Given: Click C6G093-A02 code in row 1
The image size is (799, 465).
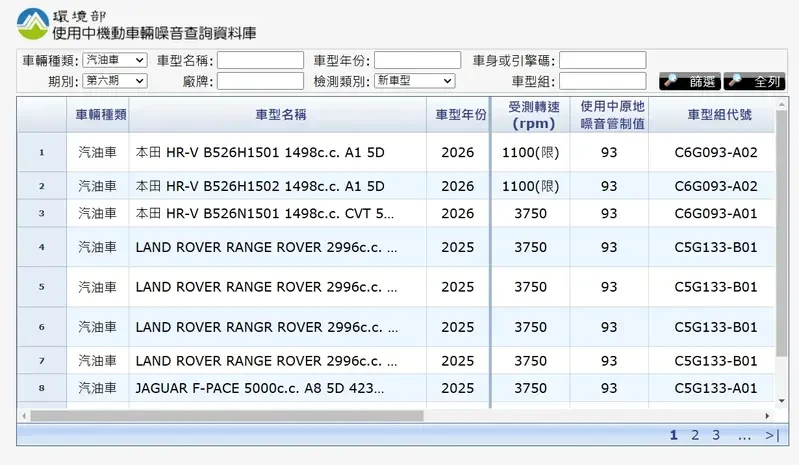Looking at the screenshot, I should coord(716,152).
